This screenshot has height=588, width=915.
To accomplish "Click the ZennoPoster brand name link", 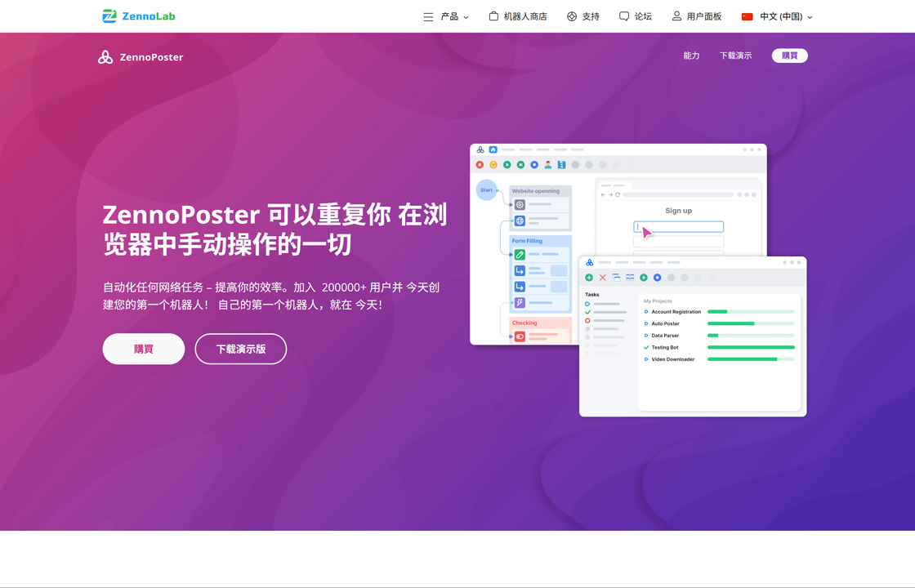I will [151, 57].
